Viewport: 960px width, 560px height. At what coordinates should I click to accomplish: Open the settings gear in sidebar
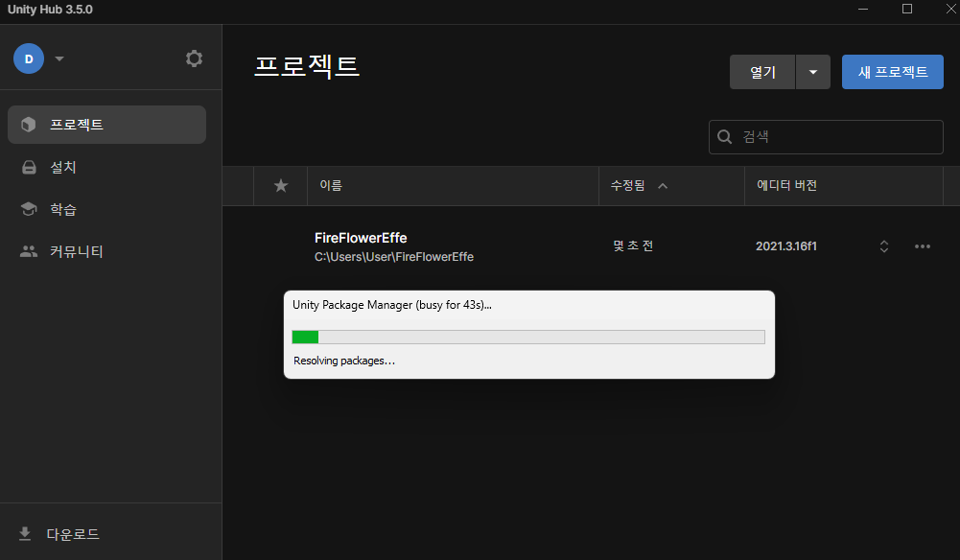194,58
